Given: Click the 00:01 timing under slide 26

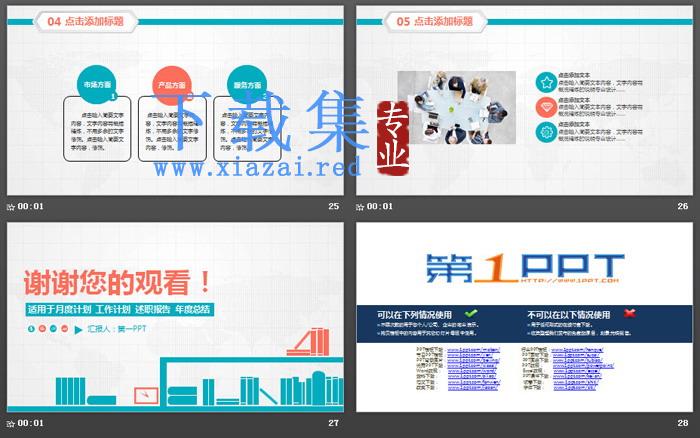Looking at the screenshot, I should (379, 206).
